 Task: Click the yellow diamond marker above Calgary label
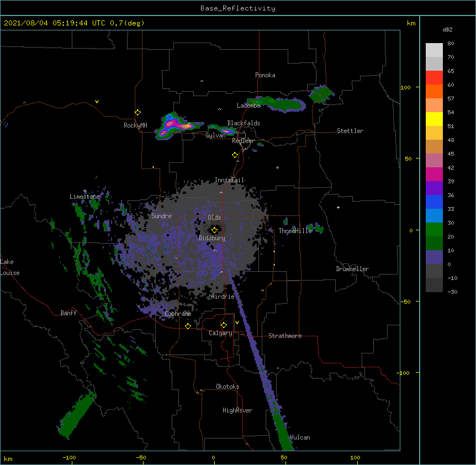tap(224, 325)
